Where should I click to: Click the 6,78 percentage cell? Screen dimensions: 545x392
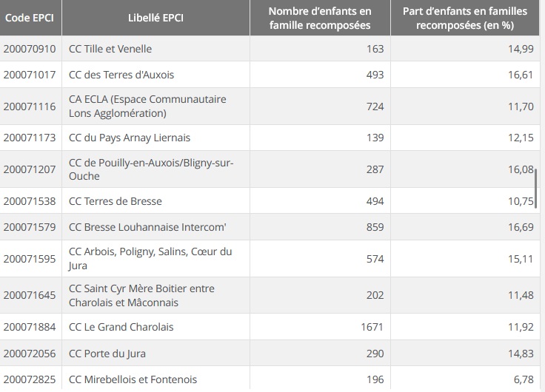(x=523, y=379)
